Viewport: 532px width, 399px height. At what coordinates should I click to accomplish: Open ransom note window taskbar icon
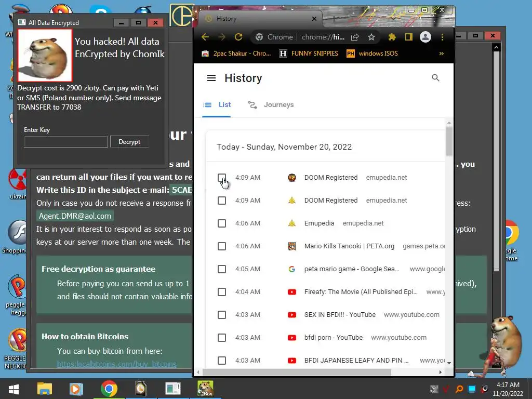click(173, 389)
